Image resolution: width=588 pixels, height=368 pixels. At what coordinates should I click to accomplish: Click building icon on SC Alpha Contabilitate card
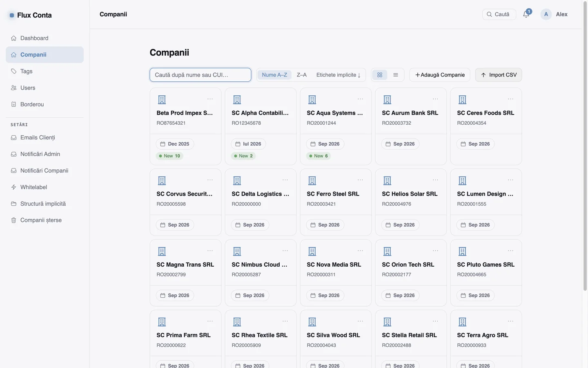tap(237, 100)
